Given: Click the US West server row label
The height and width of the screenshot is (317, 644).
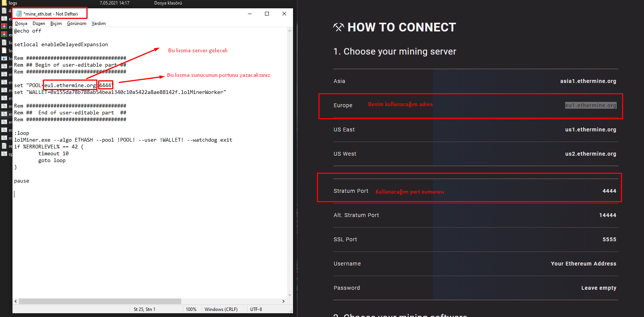Looking at the screenshot, I should (x=345, y=154).
